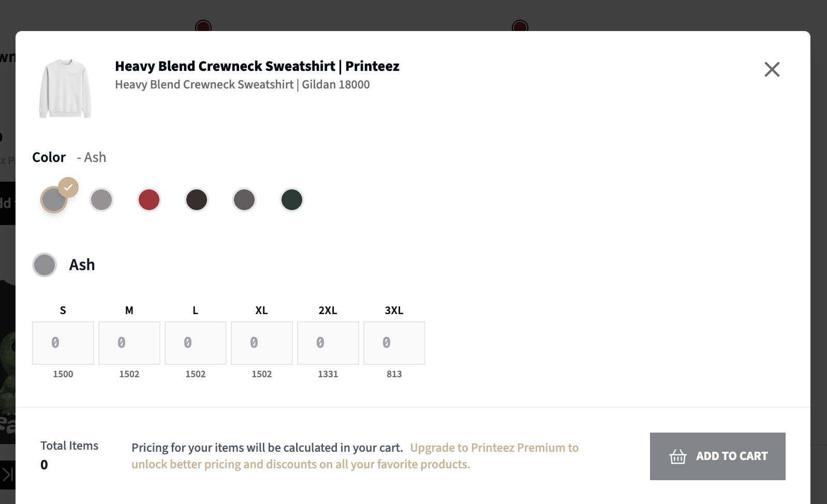Select the 2XL quantity input box

click(328, 343)
